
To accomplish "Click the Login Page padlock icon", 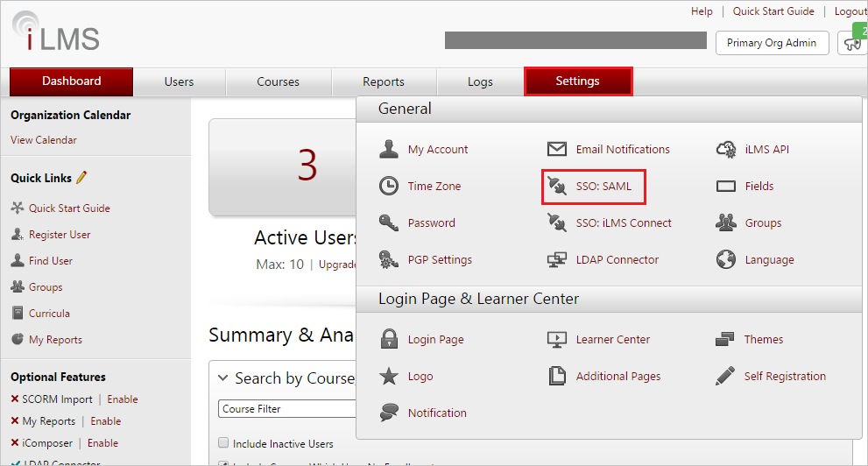I will 389,339.
